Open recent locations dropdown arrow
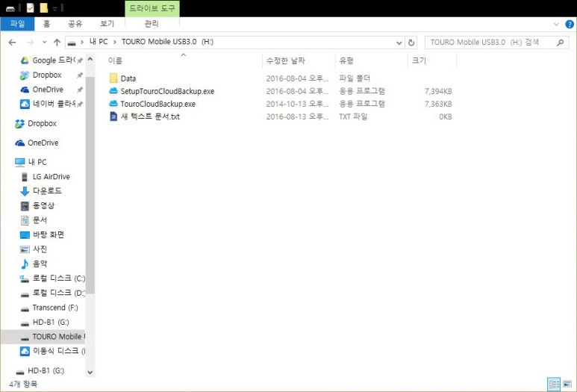577x392 pixels. (45, 43)
